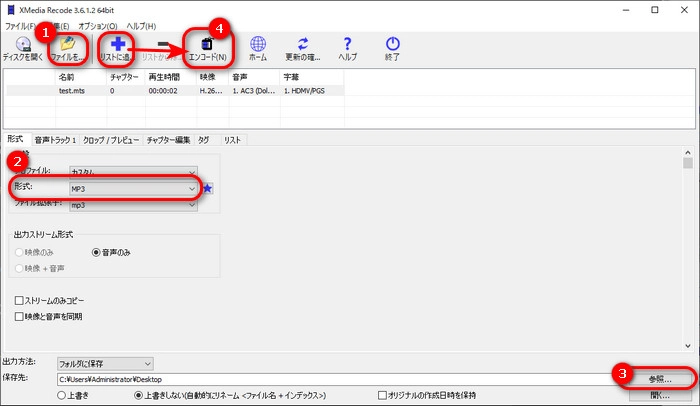Open the File menu

pyautogui.click(x=20, y=26)
